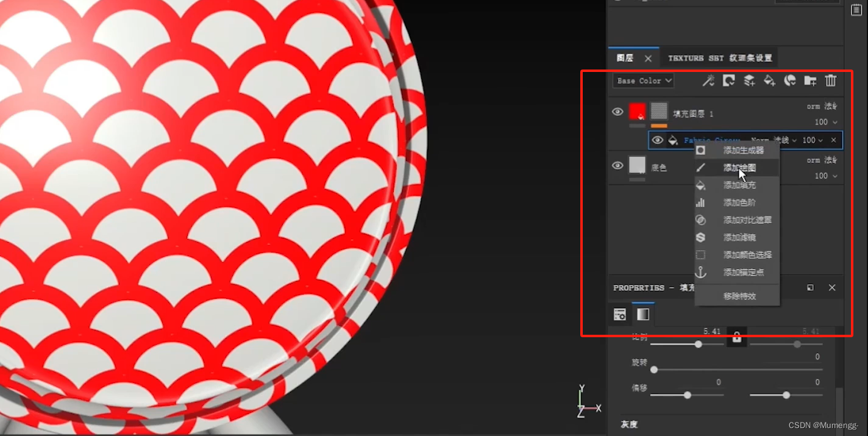Add a new paint layer with stack-plus icon
Screen dimensions: 868x436
[x=749, y=80]
